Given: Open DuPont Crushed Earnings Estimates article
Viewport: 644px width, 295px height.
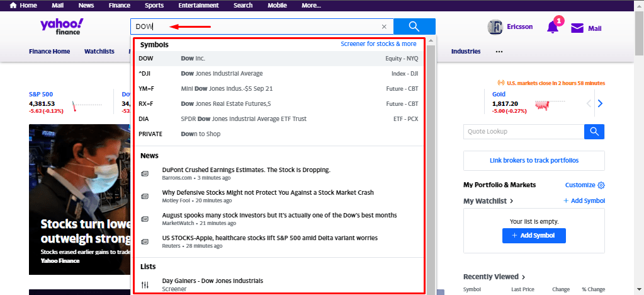Looking at the screenshot, I should [246, 170].
